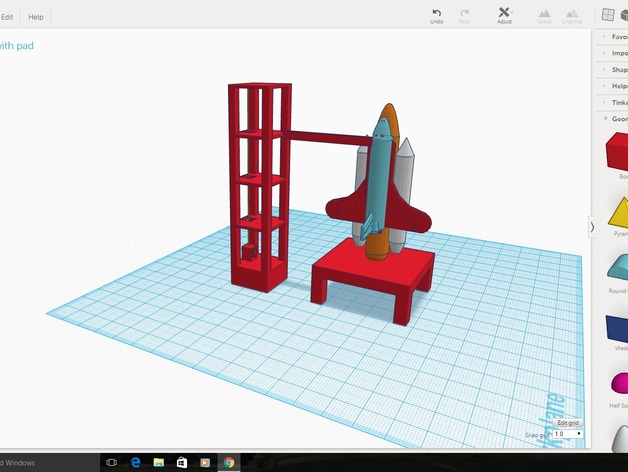
Task: Open the Help menu
Action: [36, 17]
